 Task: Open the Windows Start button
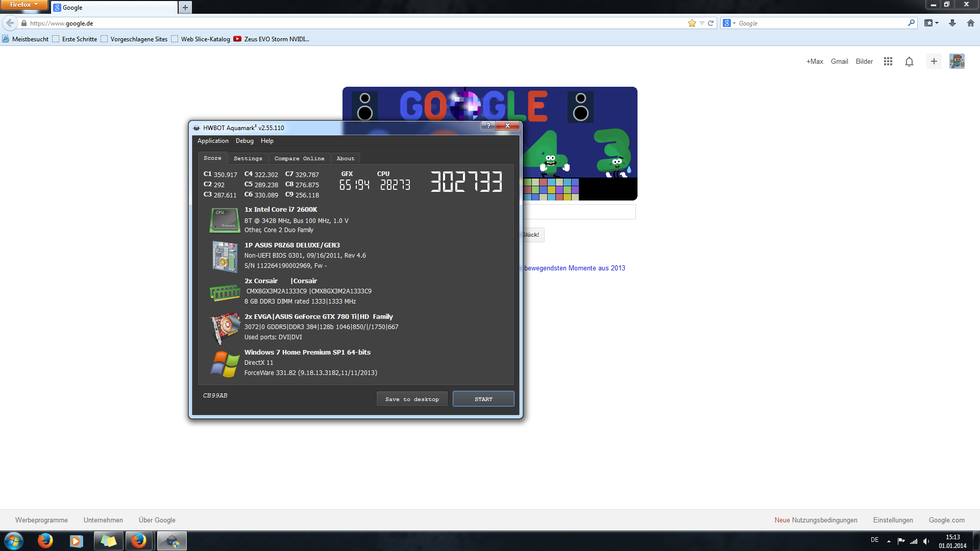(14, 541)
